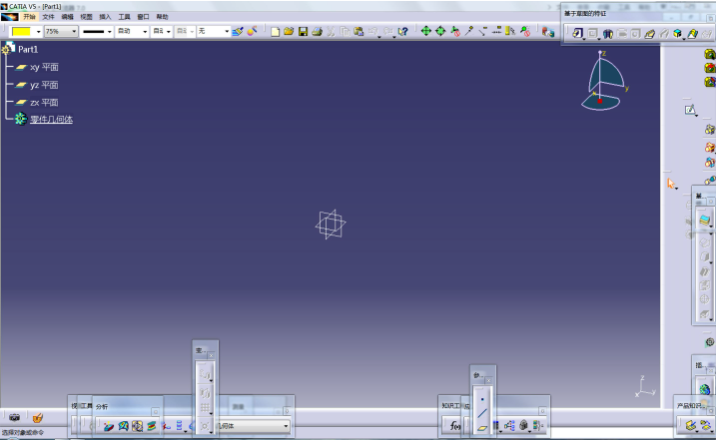Click the graphic properties wizard icon
The height and width of the screenshot is (440, 716).
click(x=252, y=31)
